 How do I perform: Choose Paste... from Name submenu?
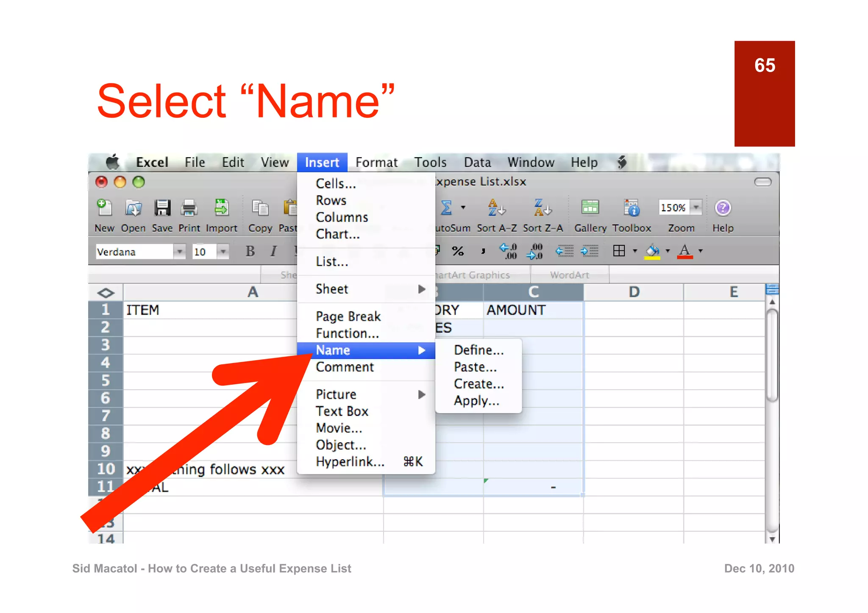click(479, 367)
